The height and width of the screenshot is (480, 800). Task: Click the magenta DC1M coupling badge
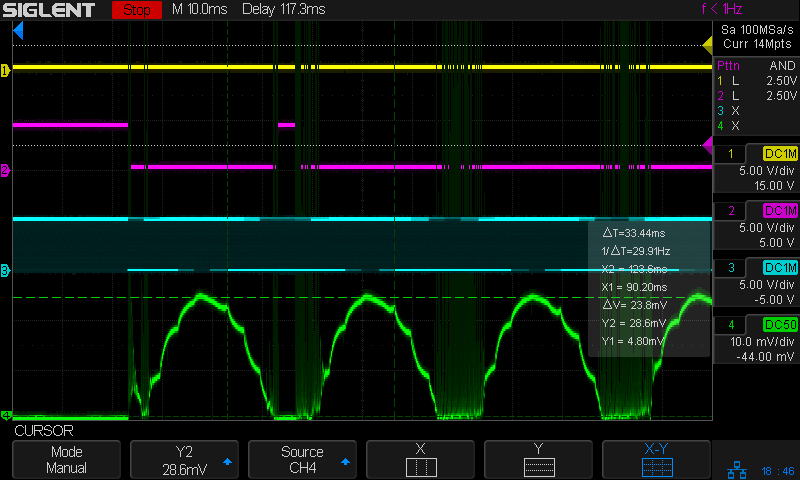click(780, 211)
